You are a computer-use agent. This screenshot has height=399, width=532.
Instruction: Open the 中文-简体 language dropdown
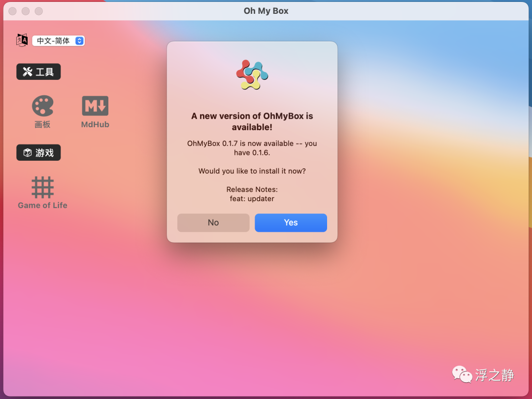[x=58, y=41]
